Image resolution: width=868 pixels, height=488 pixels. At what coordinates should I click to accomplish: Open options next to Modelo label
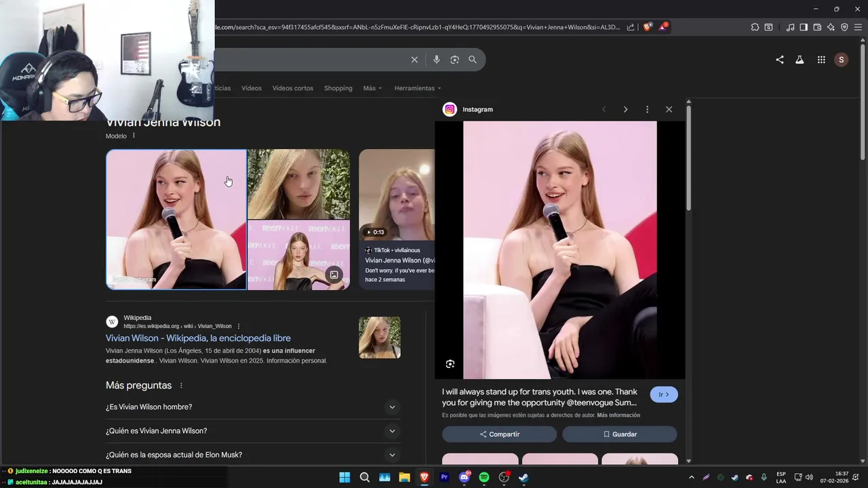pos(134,136)
